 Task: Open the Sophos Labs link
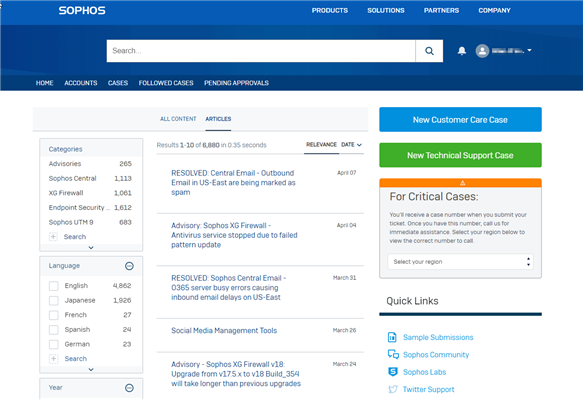click(x=424, y=372)
